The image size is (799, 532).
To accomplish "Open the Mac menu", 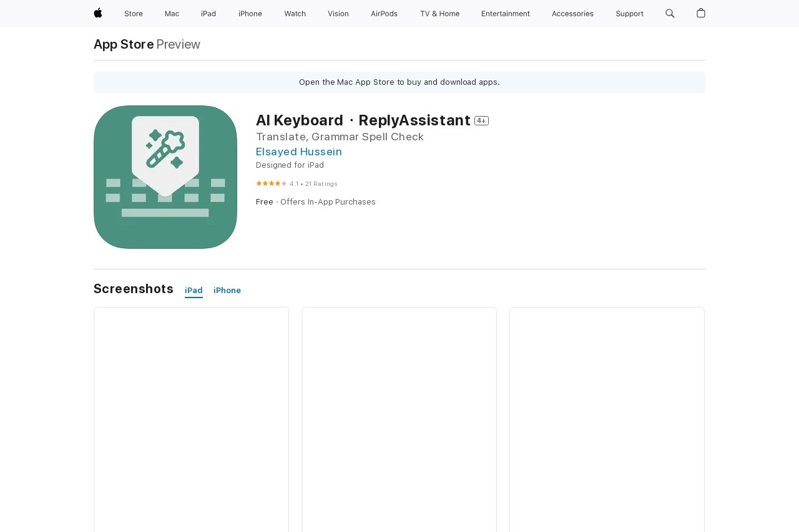I will coord(172,14).
